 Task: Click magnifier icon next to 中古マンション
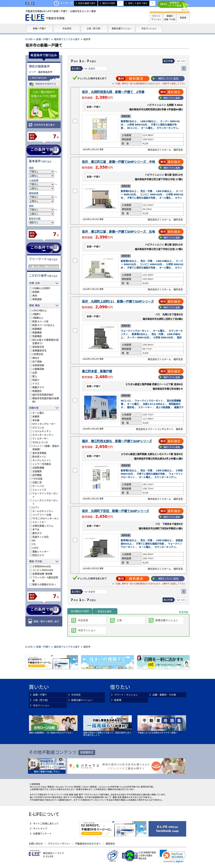tap(74, 630)
